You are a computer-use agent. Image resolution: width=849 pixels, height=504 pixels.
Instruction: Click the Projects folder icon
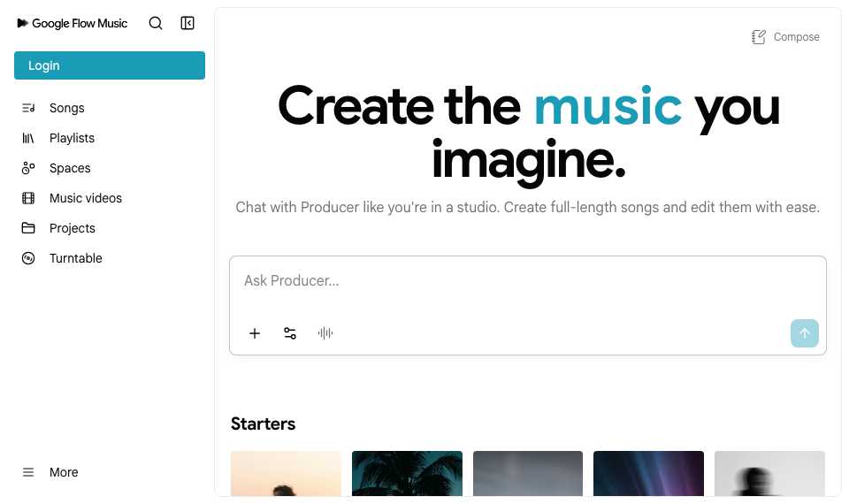28,228
